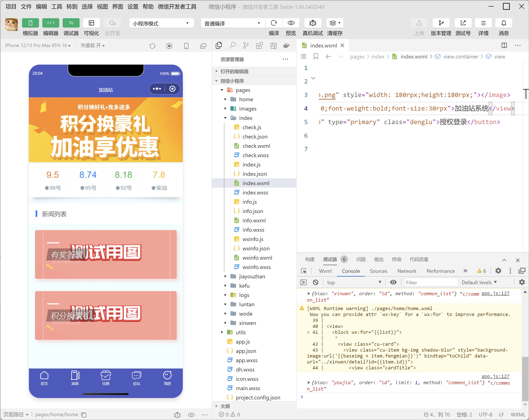
Task: Click the preview eye icon
Action: (x=291, y=23)
